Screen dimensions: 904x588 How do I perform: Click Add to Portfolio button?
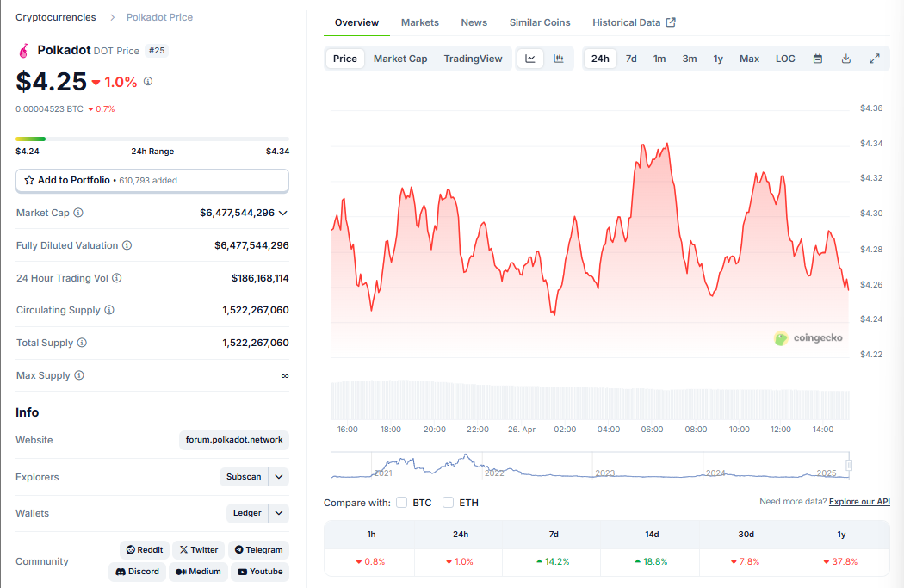point(152,181)
